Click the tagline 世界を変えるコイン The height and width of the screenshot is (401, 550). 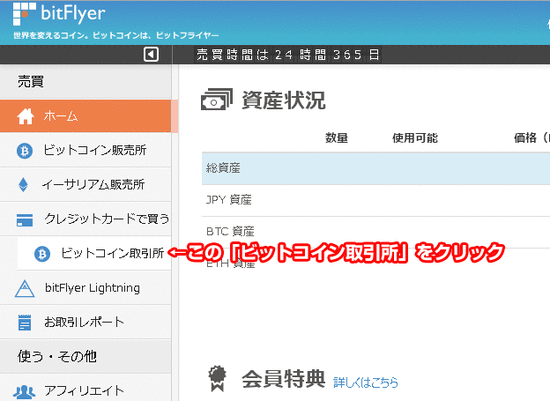click(116, 35)
